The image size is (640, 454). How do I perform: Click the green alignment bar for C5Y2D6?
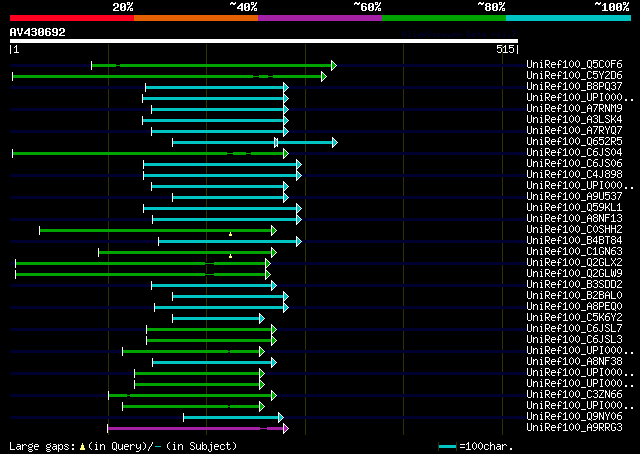click(x=167, y=76)
